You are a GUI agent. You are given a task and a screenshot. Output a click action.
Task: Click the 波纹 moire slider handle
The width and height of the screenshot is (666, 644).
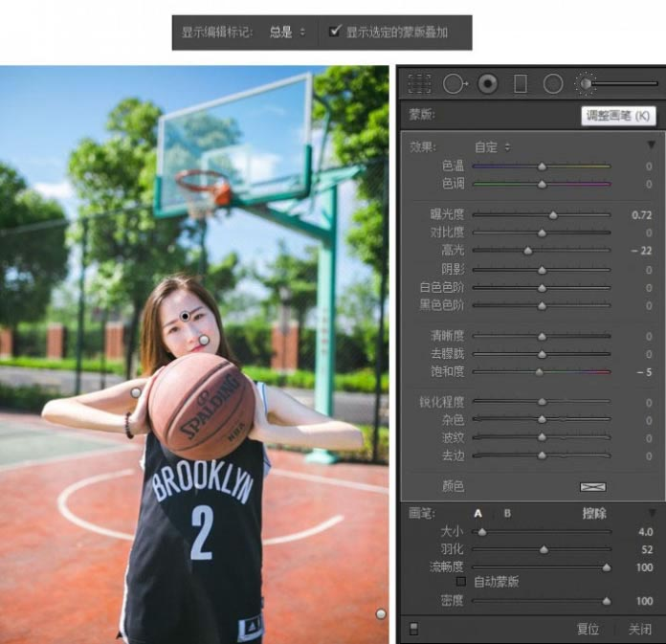click(542, 437)
